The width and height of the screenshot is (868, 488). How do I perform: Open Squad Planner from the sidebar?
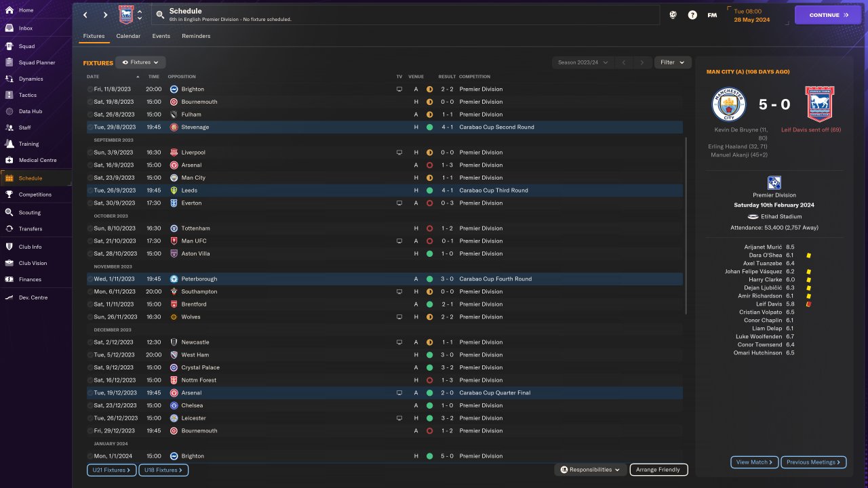[x=35, y=62]
